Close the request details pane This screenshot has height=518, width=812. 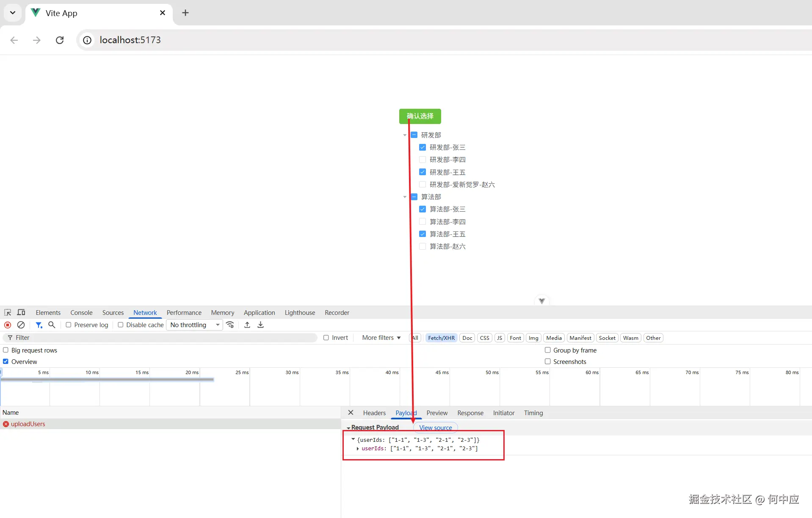point(351,413)
